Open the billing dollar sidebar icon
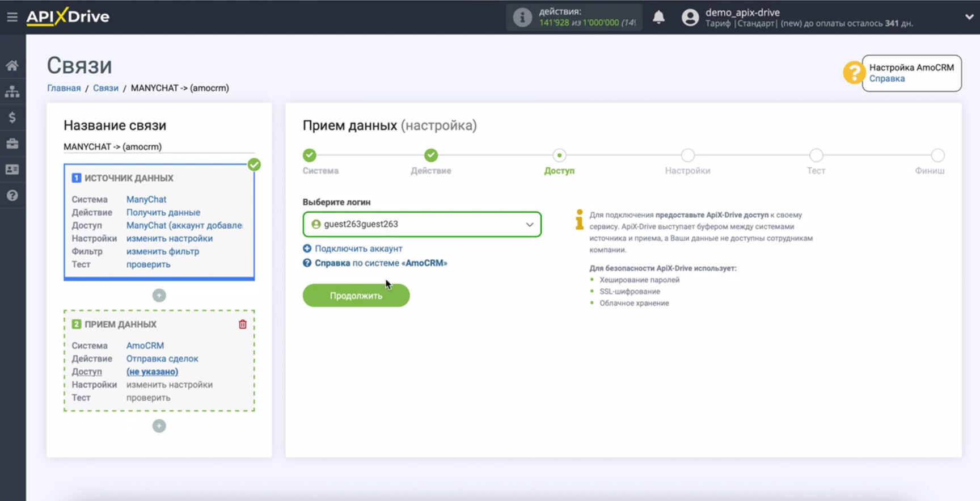The height and width of the screenshot is (501, 980). pyautogui.click(x=12, y=117)
